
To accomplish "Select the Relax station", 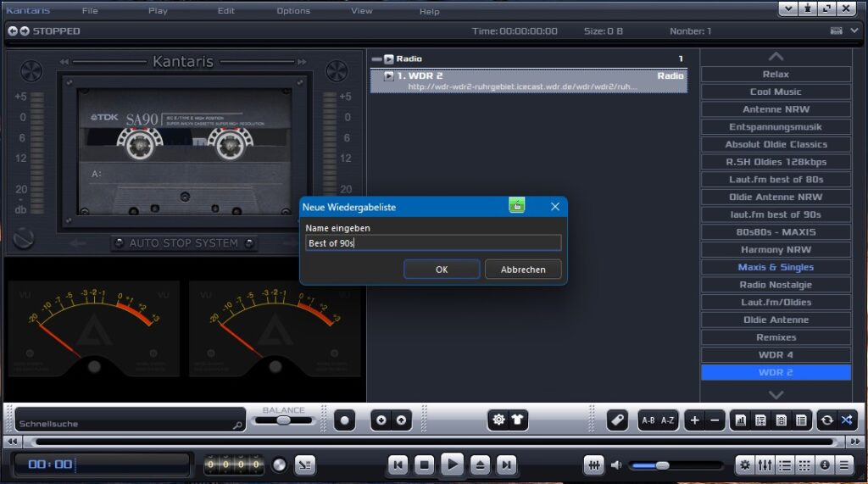I will tap(776, 75).
